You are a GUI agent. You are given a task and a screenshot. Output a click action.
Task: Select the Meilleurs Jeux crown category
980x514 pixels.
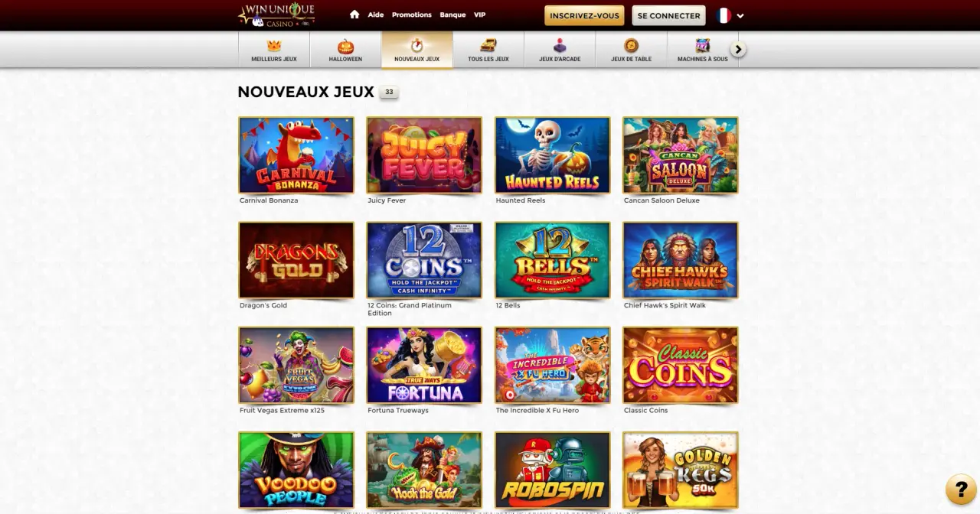coord(274,50)
